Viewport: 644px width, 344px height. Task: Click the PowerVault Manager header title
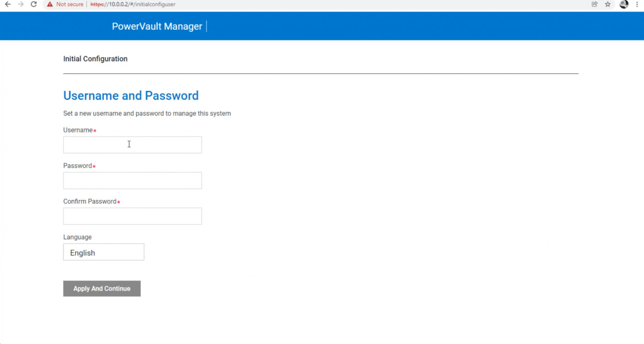(x=157, y=26)
